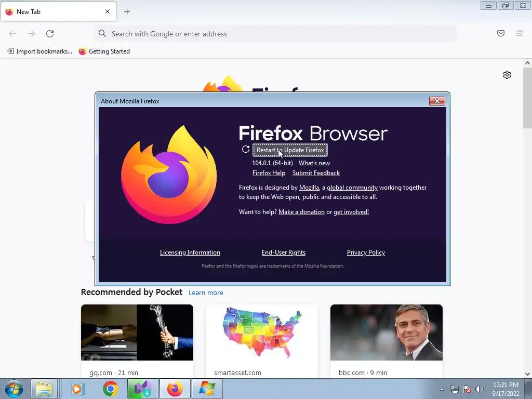
Task: Reload the page with toolbar refresh icon
Action: 50,34
